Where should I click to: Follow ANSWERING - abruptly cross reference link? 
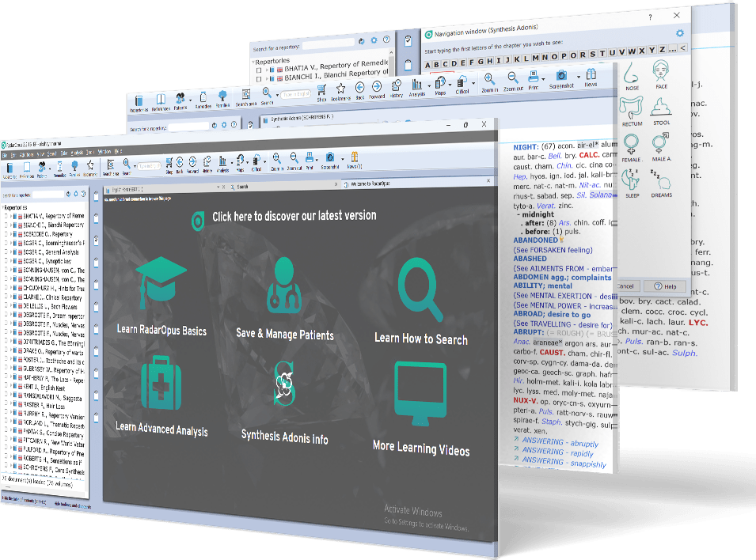560,442
